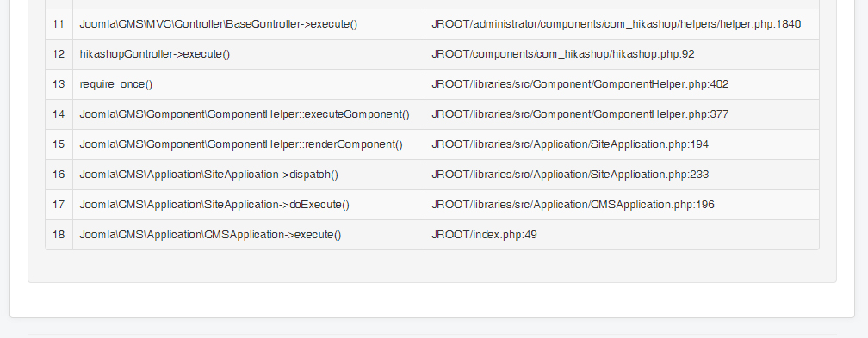
Task: Select row number 11 cell
Action: 59,24
